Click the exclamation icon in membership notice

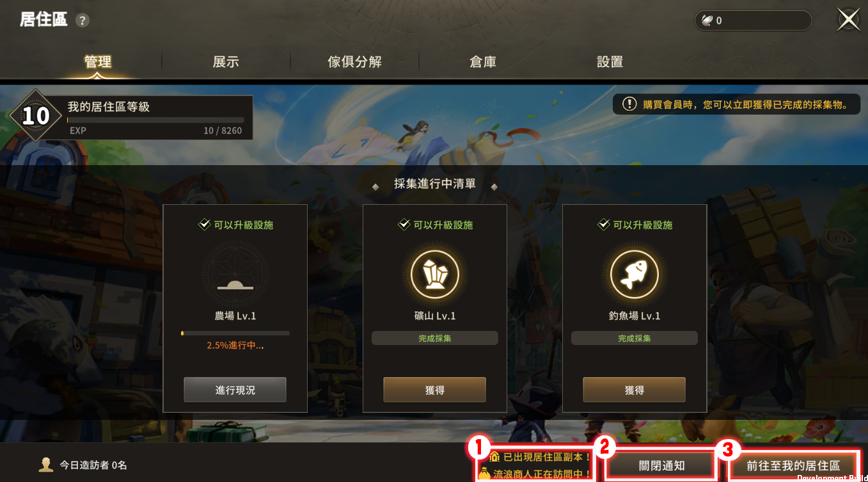coord(630,104)
